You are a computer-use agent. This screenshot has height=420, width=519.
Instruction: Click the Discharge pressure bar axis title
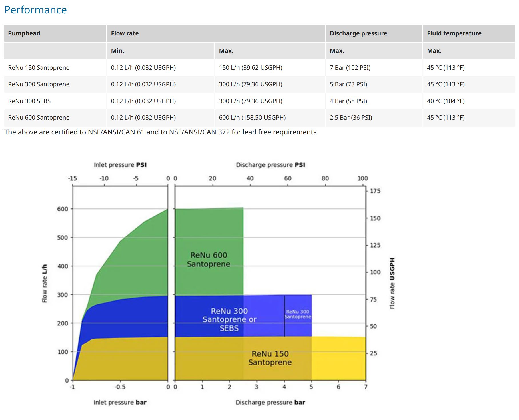[x=270, y=402]
